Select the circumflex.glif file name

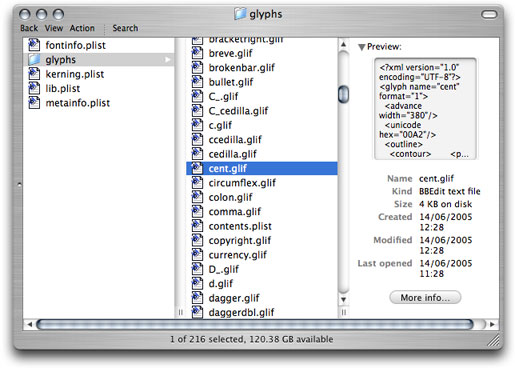tap(242, 183)
